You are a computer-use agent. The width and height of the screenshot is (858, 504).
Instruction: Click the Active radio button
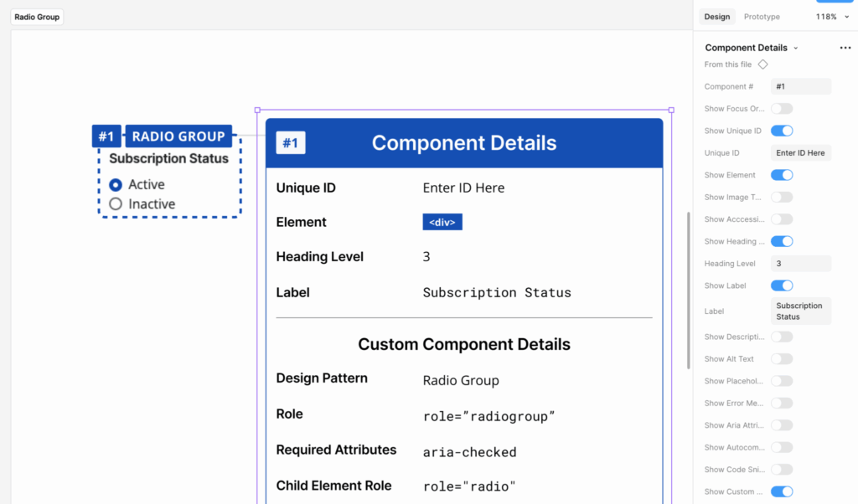[116, 184]
